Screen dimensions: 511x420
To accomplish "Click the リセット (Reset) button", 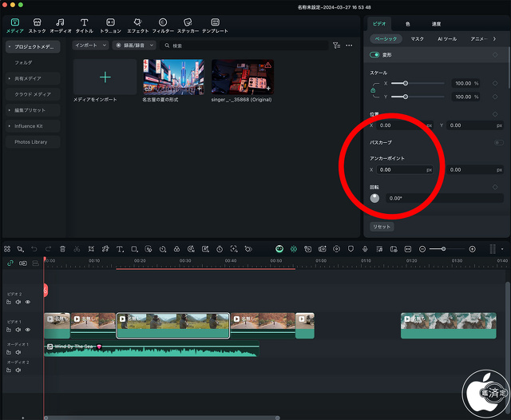I will coord(382,227).
